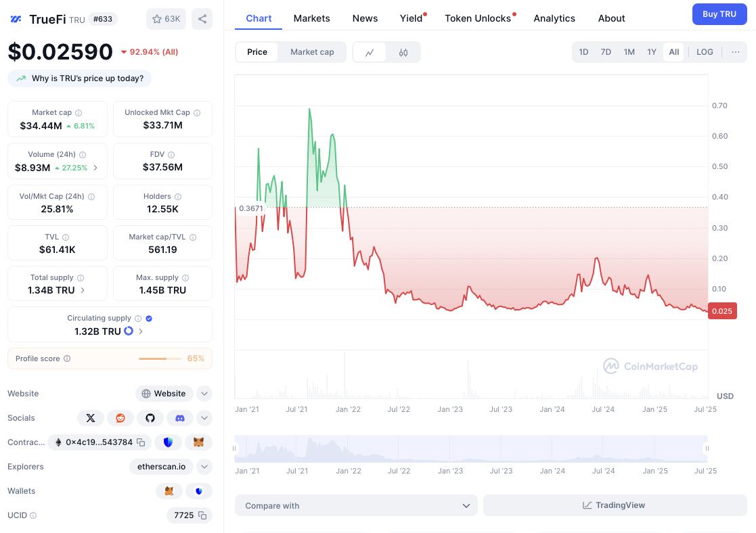Click the Website link button
This screenshot has height=533, width=756.
click(164, 394)
